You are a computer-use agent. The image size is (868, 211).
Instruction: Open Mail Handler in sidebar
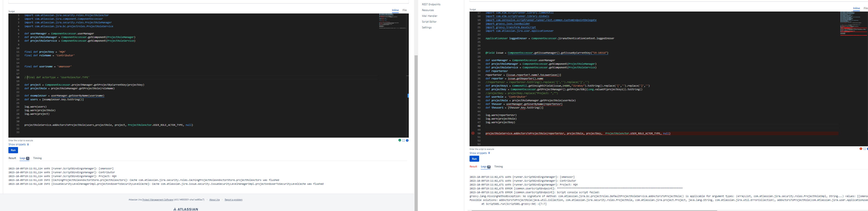[x=430, y=16]
